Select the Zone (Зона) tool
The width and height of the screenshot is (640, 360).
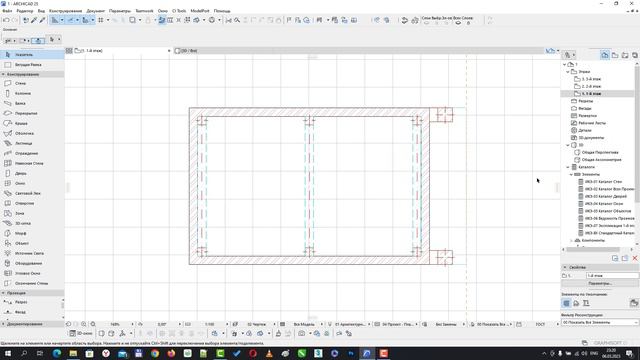point(20,213)
